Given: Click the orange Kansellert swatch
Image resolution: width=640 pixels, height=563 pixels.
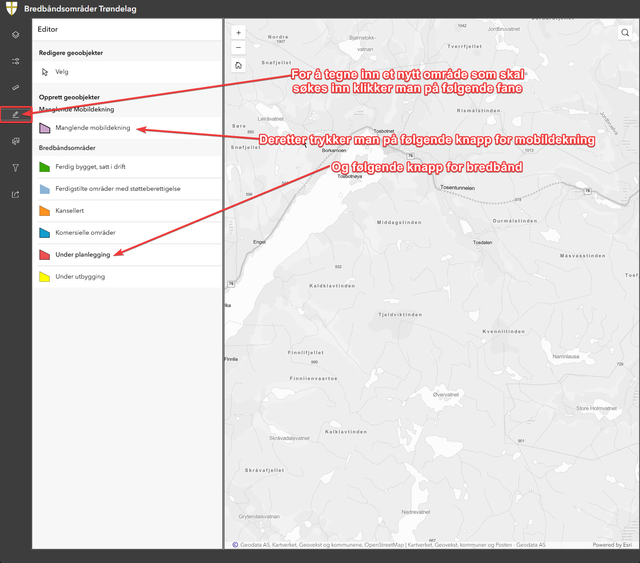Looking at the screenshot, I should (x=44, y=211).
